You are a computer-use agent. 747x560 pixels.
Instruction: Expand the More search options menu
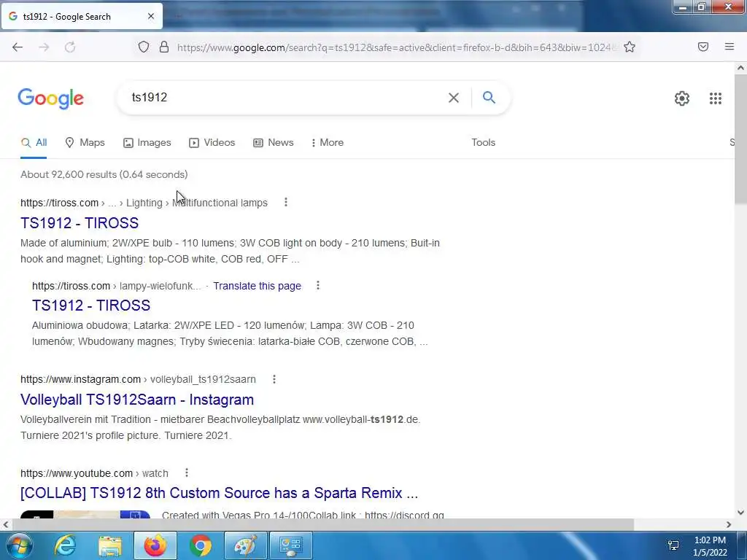[x=328, y=143]
